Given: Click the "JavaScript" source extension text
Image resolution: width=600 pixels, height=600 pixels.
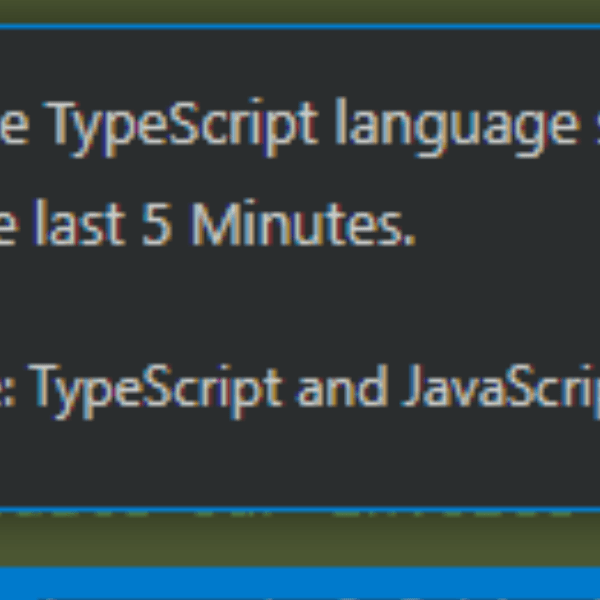Looking at the screenshot, I should click(x=500, y=389).
